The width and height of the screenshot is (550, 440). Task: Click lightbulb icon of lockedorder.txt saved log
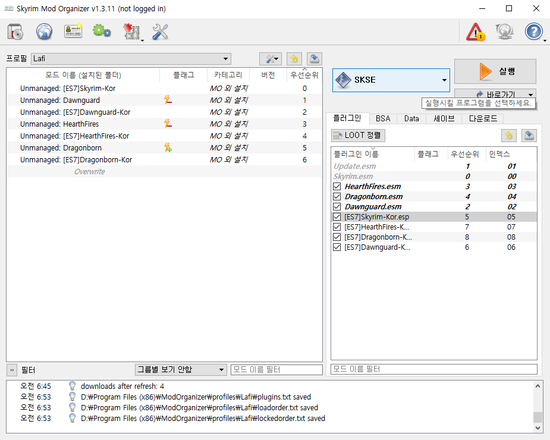point(72,418)
